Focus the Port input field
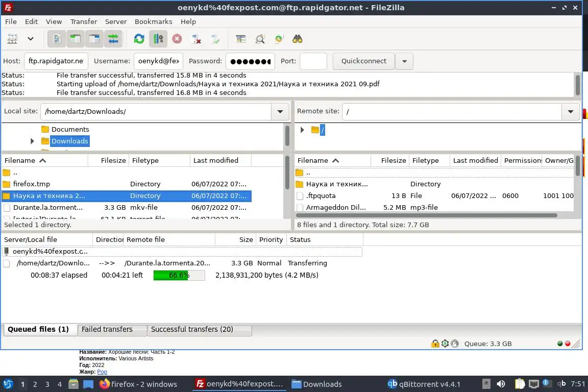Image resolution: width=588 pixels, height=392 pixels. [313, 61]
